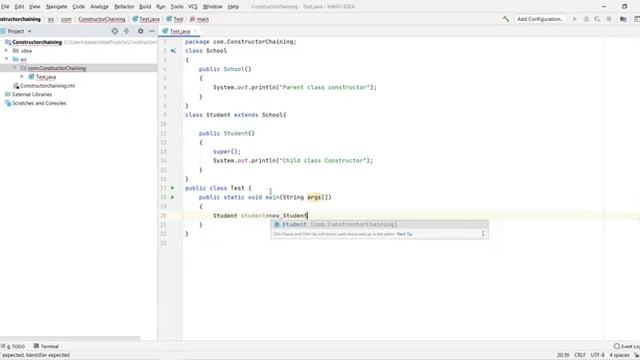Open Project panel settings gear

pyautogui.click(x=140, y=31)
